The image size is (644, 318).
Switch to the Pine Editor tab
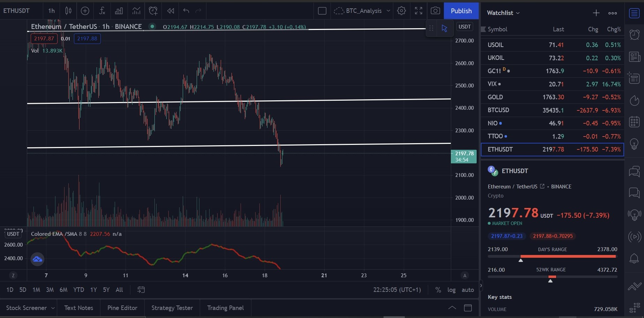click(122, 308)
